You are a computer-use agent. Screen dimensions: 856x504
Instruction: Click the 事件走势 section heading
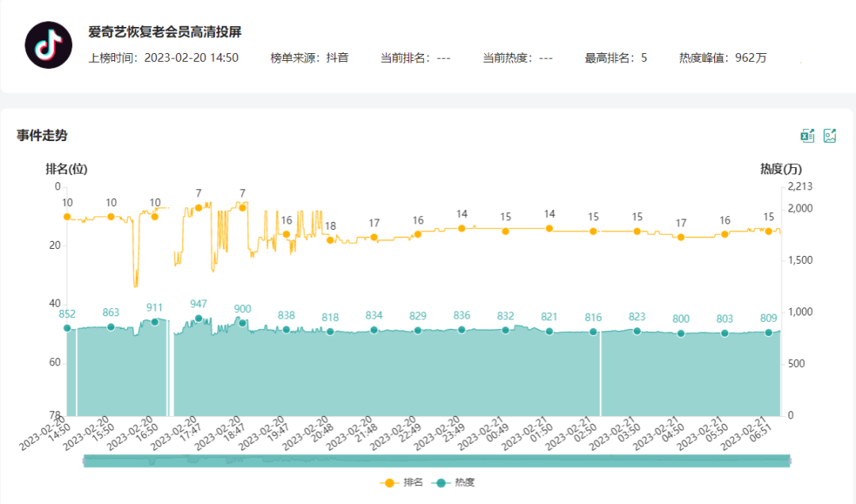coord(42,136)
